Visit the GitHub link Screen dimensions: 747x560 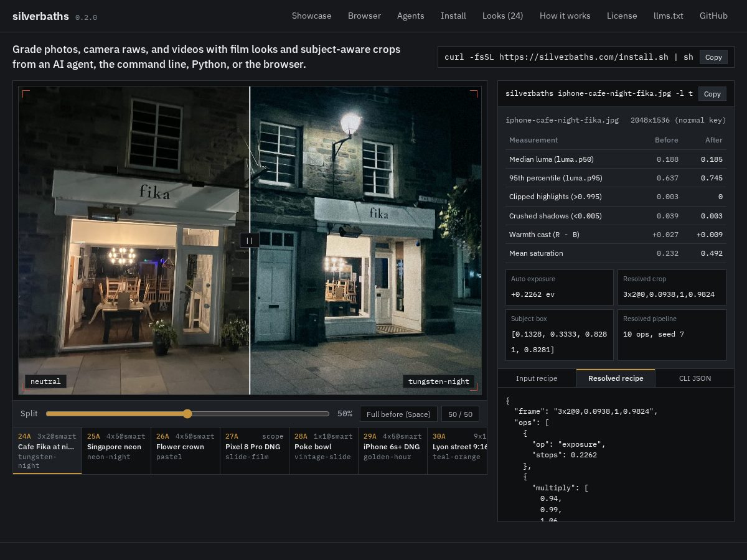pos(713,16)
